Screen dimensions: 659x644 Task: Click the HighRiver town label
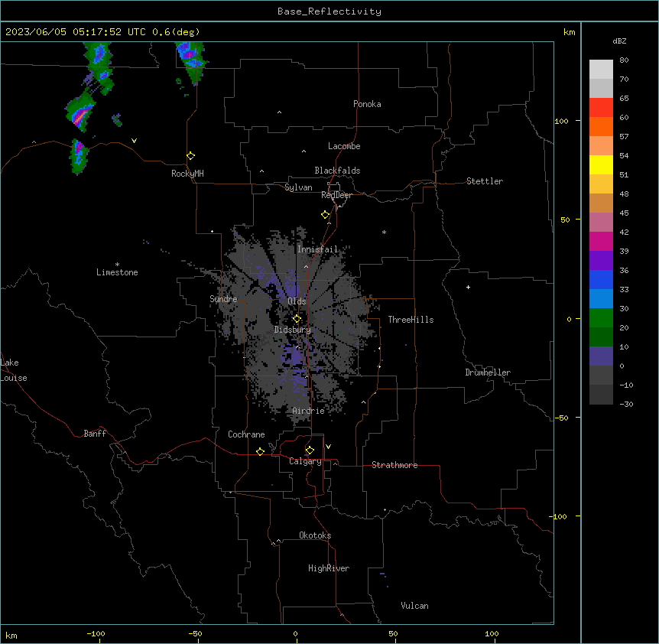[329, 568]
